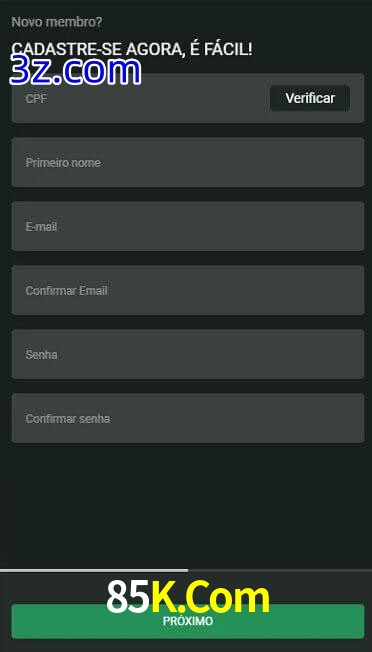The image size is (372, 652).
Task: Click the Novo membro? text
Action: 57,22
